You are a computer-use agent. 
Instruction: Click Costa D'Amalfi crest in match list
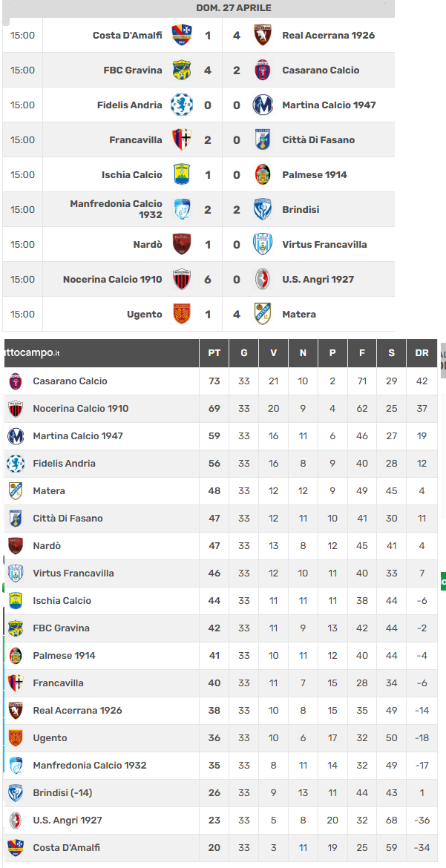[x=181, y=35]
